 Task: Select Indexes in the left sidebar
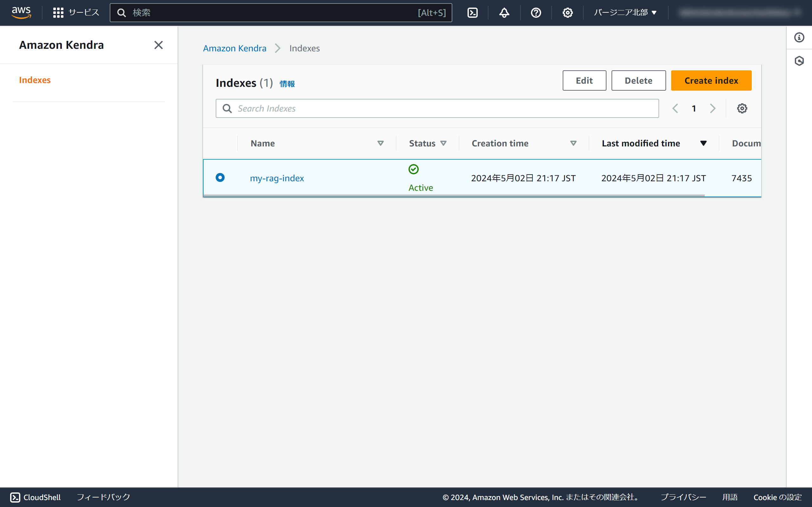click(x=35, y=80)
